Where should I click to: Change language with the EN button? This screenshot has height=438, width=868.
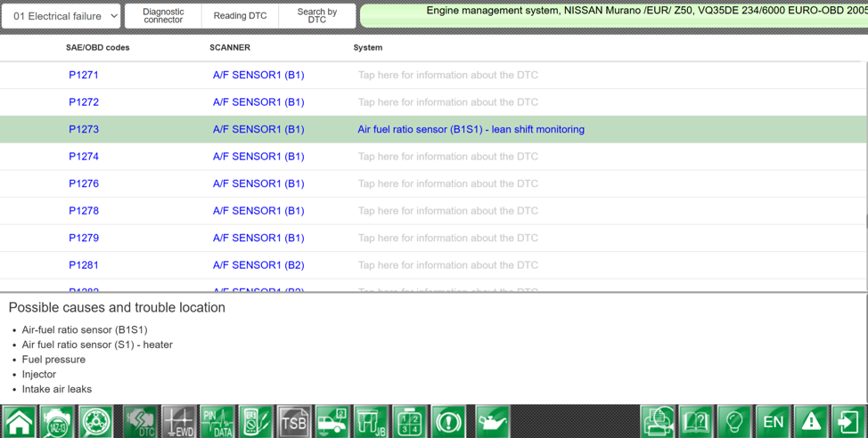click(x=773, y=421)
